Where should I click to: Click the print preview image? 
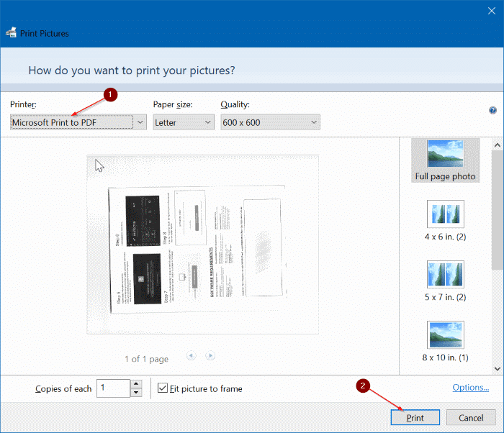202,245
